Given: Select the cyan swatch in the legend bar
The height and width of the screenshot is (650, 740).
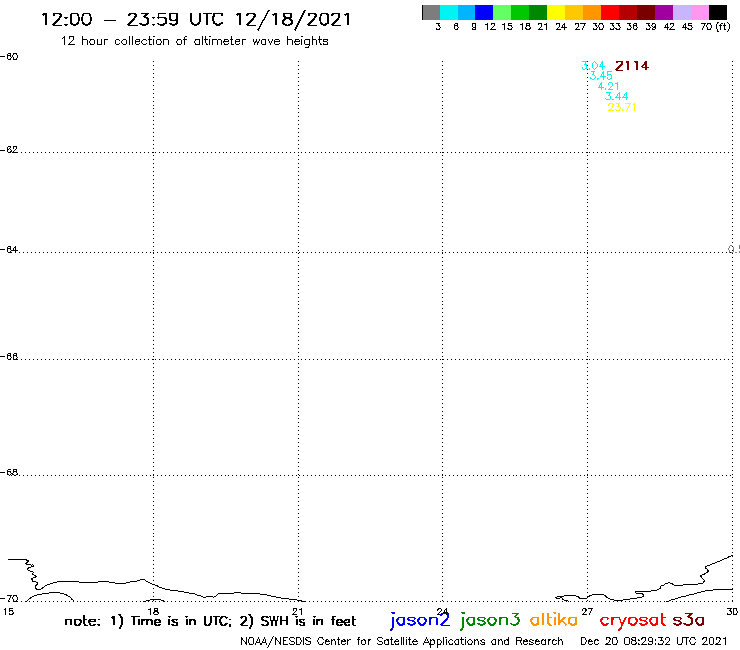Looking at the screenshot, I should (449, 12).
